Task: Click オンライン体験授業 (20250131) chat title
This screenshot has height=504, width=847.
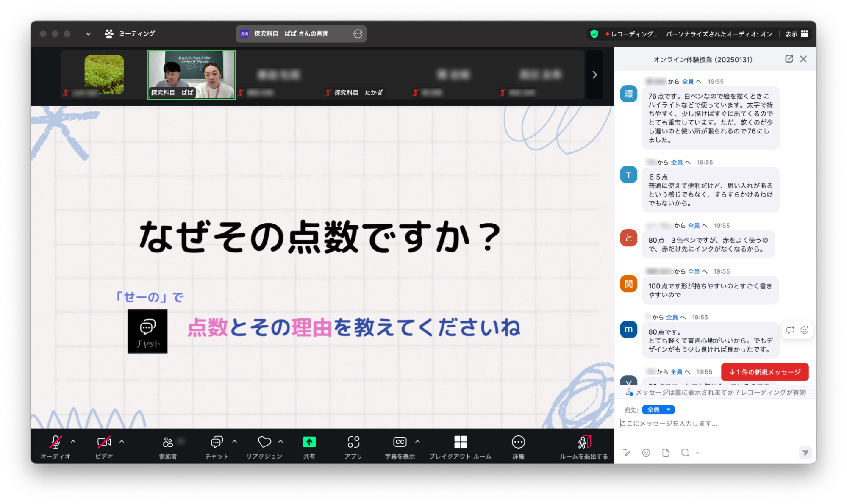Action: pos(703,60)
